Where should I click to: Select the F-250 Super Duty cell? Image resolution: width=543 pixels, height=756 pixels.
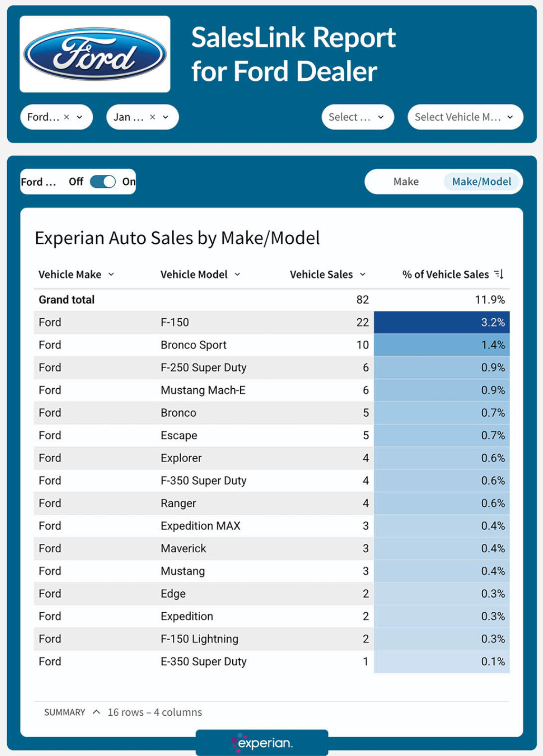click(x=204, y=368)
